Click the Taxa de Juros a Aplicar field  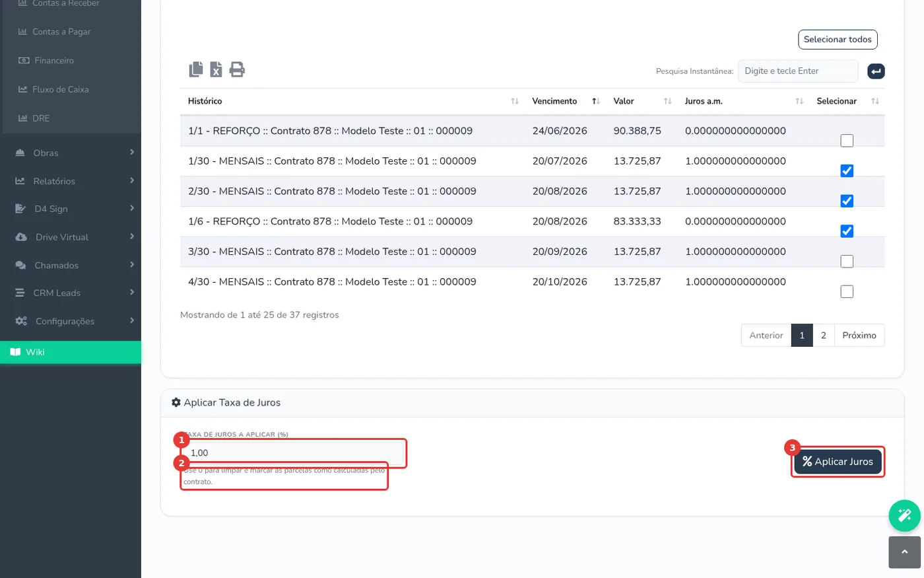point(294,453)
